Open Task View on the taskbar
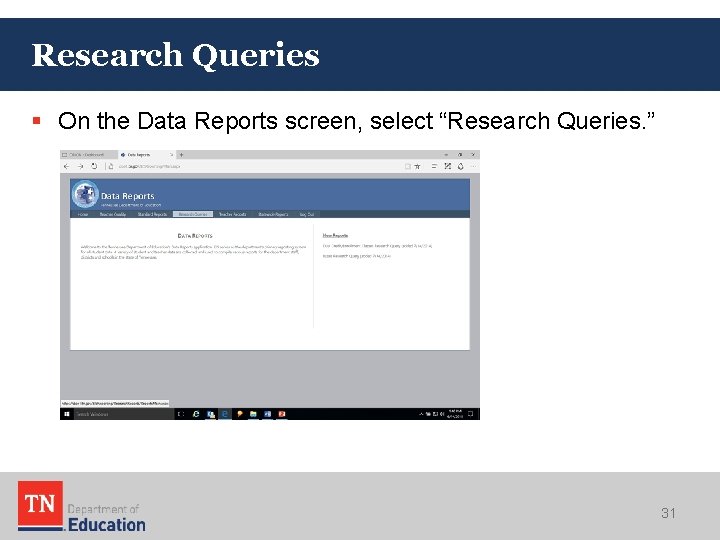The width and height of the screenshot is (720, 540). coord(181,414)
